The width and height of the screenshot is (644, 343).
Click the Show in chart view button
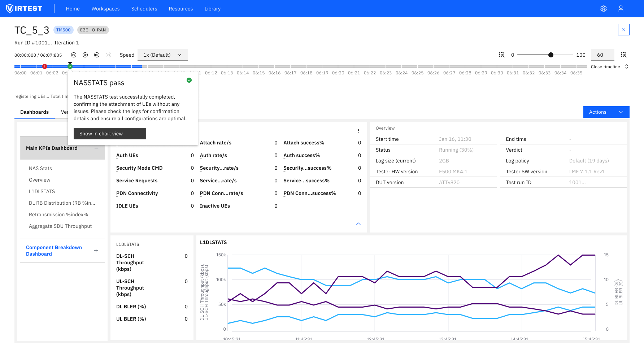[109, 134]
